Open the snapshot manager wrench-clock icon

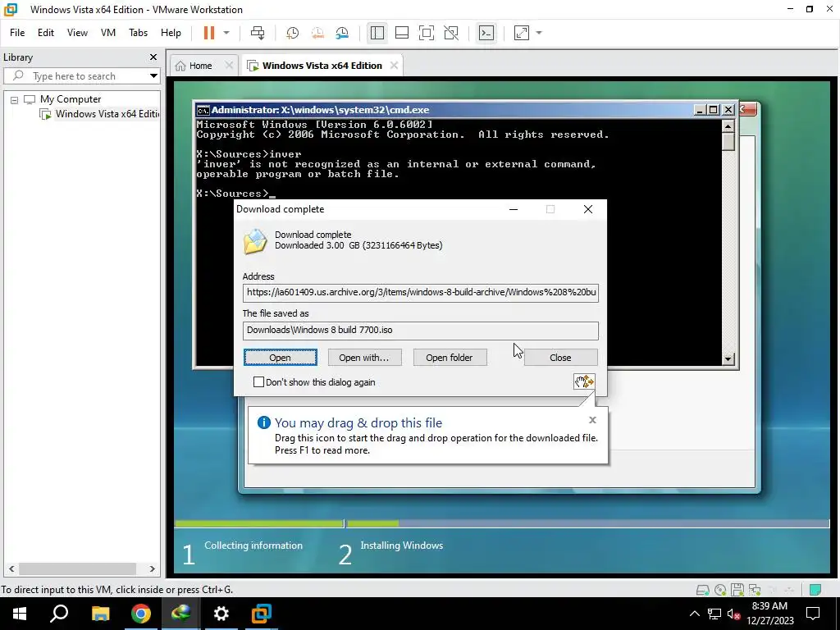click(x=342, y=33)
